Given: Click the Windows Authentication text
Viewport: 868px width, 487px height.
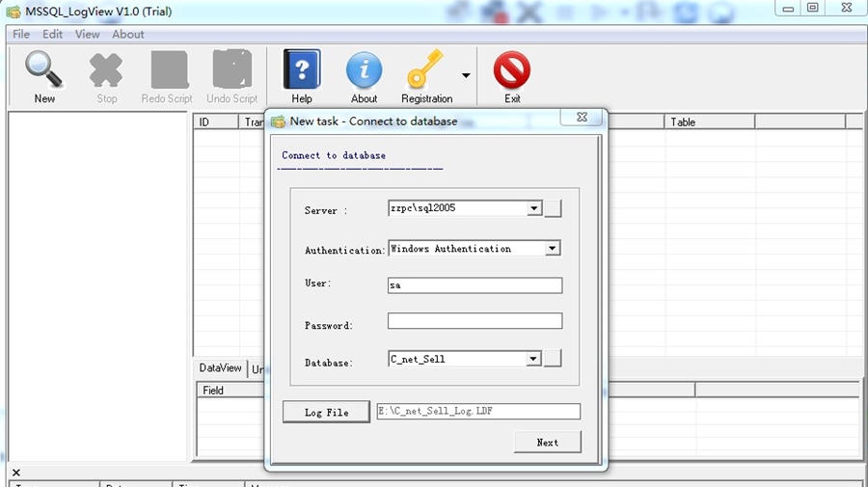Looking at the screenshot, I should (x=450, y=249).
